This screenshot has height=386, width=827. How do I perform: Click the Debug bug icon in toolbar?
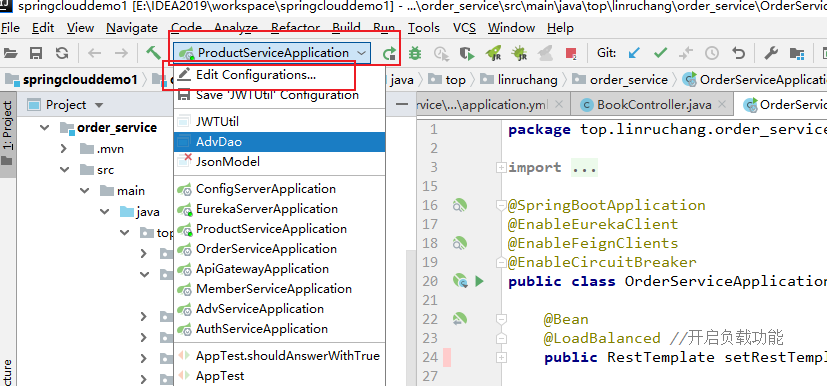(416, 53)
